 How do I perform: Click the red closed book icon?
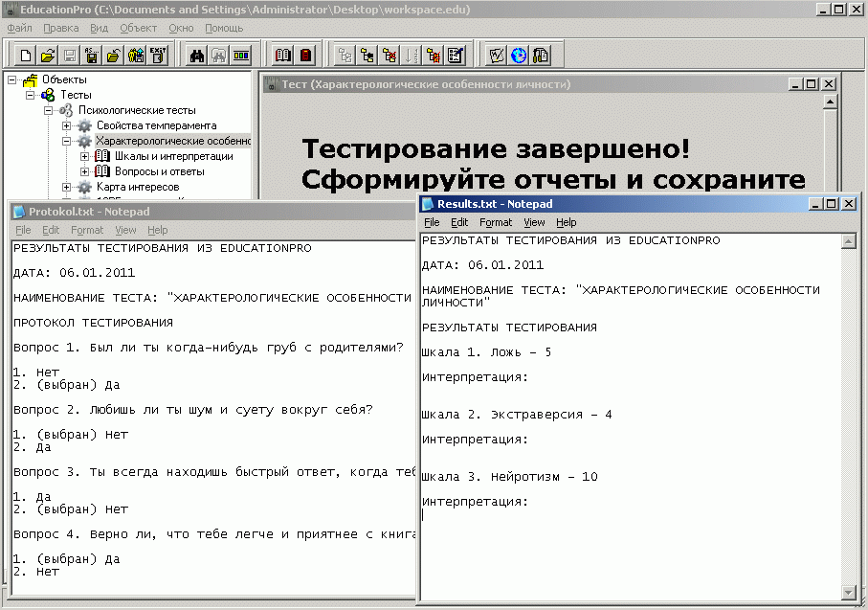[306, 55]
